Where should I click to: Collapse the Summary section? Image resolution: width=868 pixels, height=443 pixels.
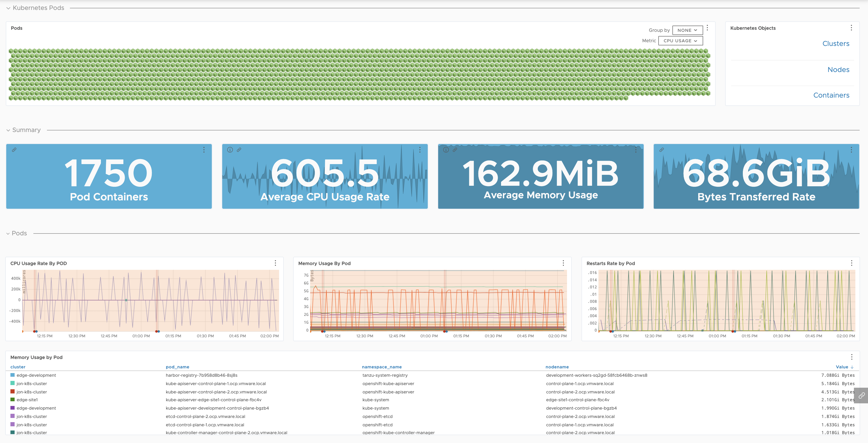click(8, 130)
